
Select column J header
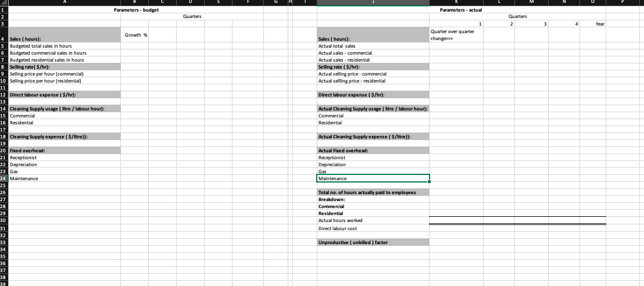click(373, 2)
